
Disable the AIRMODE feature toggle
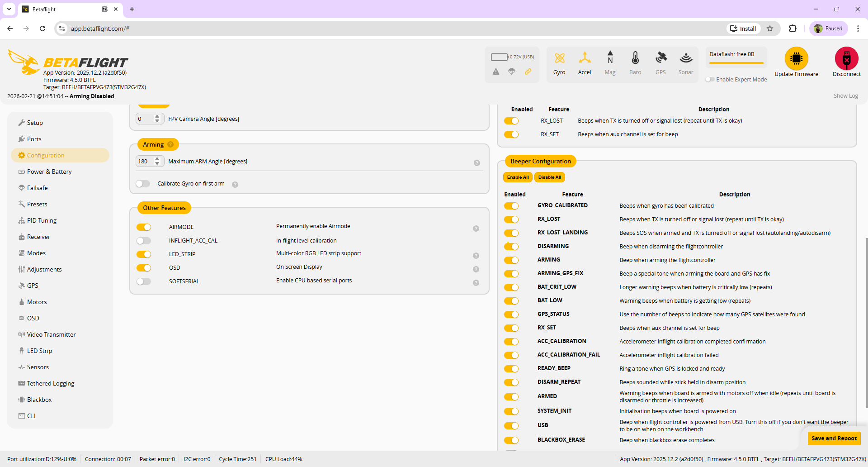point(144,227)
